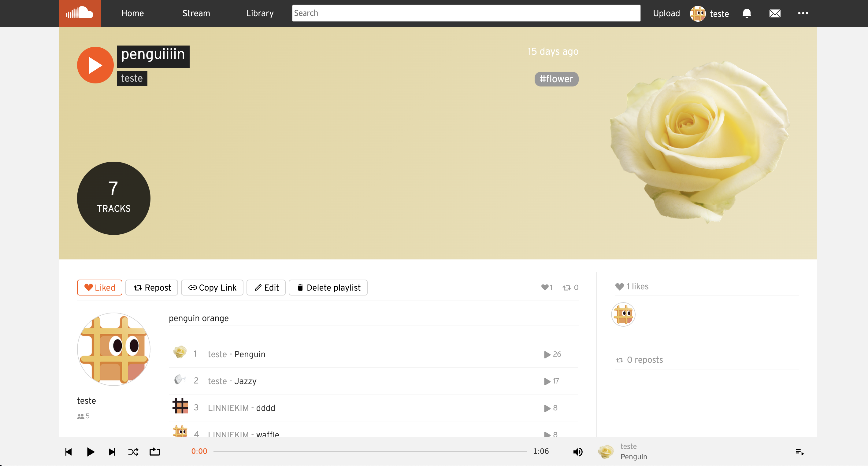Click the Delete playlist button
This screenshot has width=868, height=466.
pyautogui.click(x=328, y=287)
